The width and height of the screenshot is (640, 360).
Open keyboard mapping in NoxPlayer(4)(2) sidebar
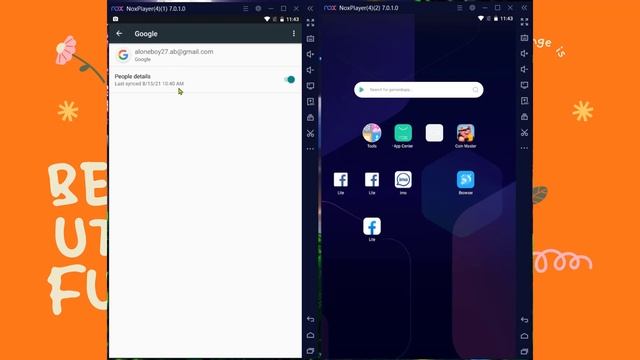[x=524, y=38]
